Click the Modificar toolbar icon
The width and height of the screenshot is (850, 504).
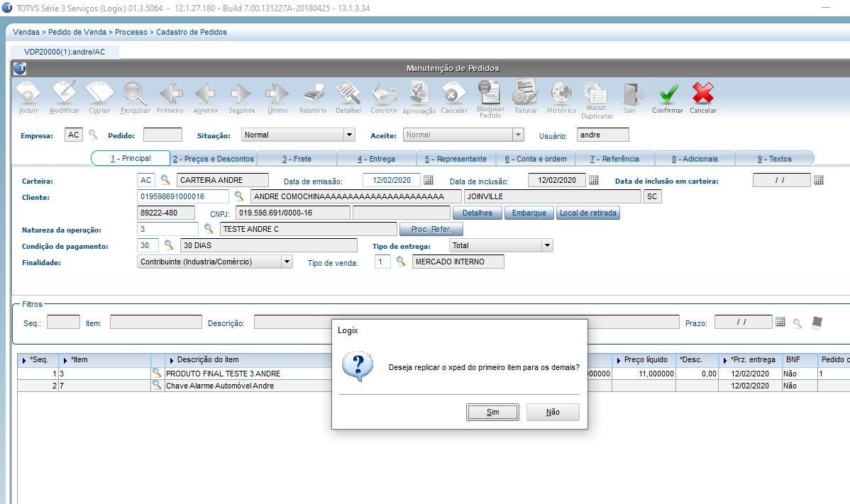point(64,93)
